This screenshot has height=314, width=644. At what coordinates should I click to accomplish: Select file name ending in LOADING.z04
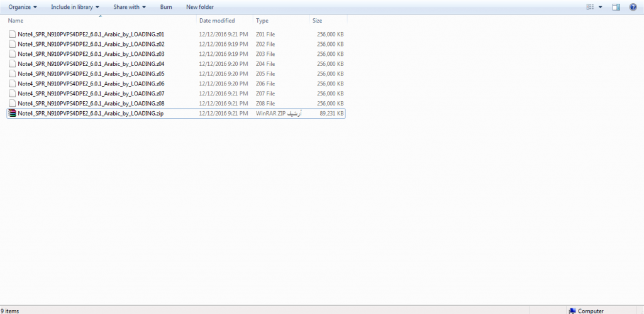click(91, 64)
